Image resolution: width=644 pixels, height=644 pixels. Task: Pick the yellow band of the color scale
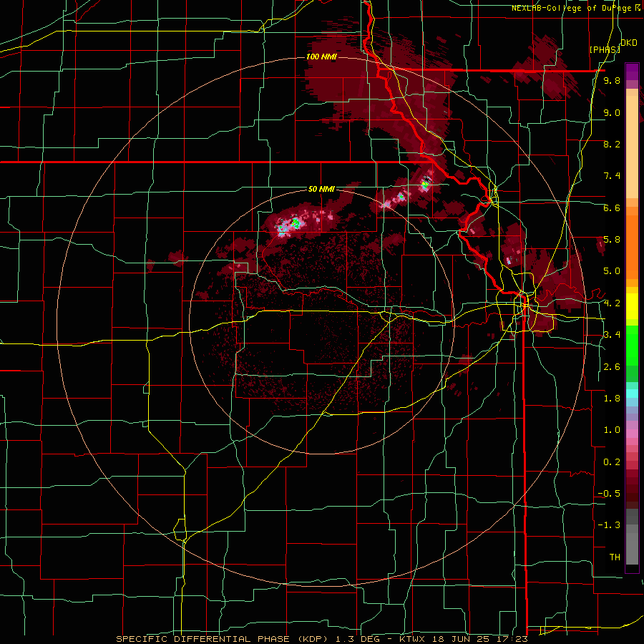632,306
